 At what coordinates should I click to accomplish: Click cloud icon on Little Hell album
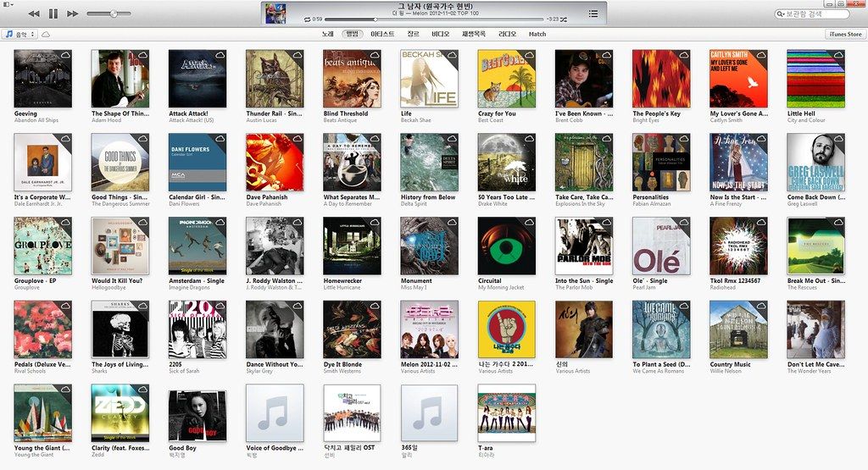(x=838, y=55)
